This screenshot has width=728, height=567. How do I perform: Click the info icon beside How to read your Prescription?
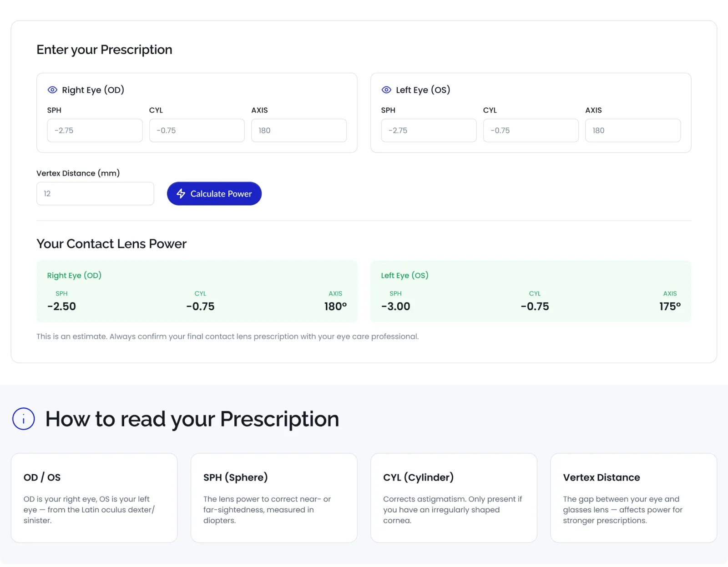24,419
